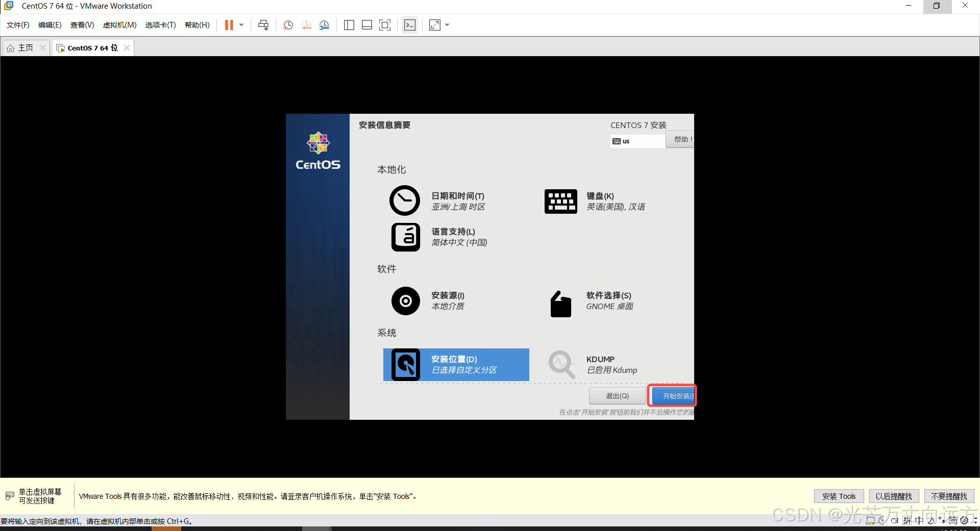The image size is (980, 531).
Task: Pause the virtual machine with the orange button
Action: (229, 25)
